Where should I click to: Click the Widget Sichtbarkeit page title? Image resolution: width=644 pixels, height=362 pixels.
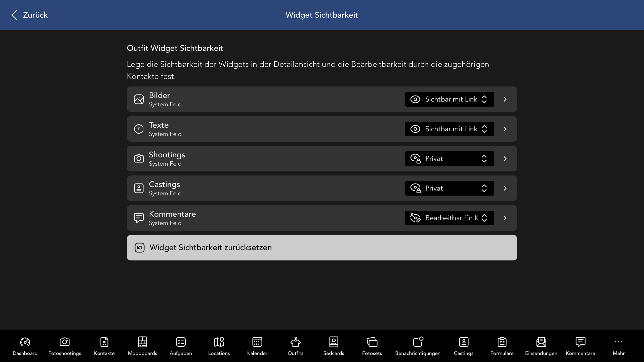click(x=322, y=15)
